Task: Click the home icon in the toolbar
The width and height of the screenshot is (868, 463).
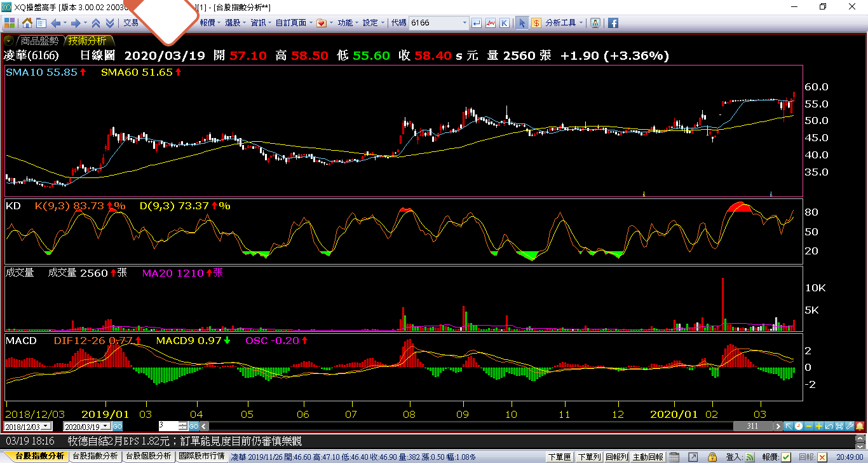Action: pyautogui.click(x=27, y=23)
